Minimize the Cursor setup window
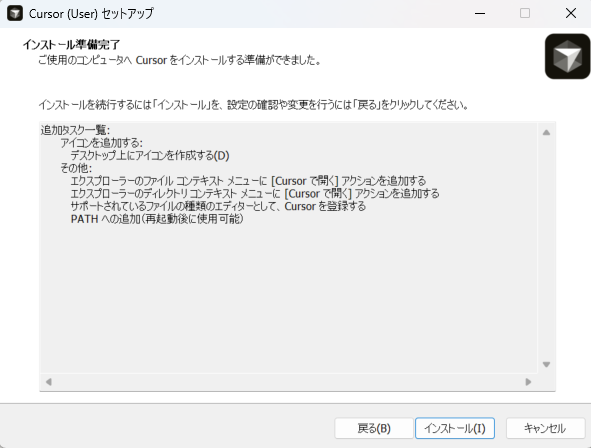The width and height of the screenshot is (591, 448). pyautogui.click(x=480, y=14)
